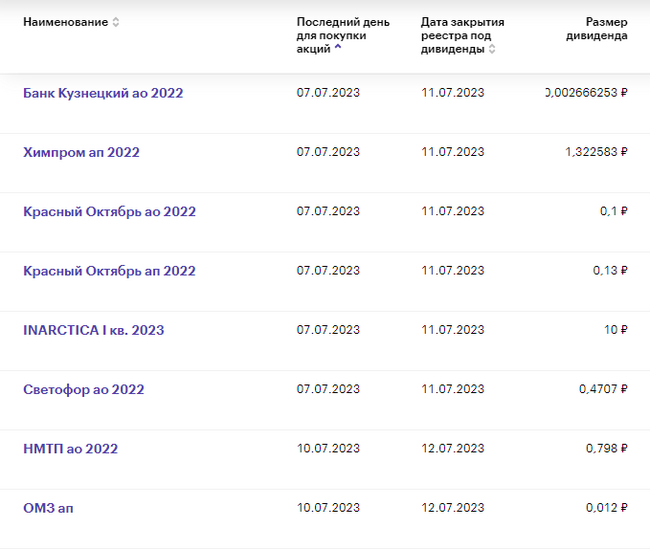The height and width of the screenshot is (549, 650).
Task: Open Банк Кузнецкий ао 2022 link
Action: pos(103,93)
